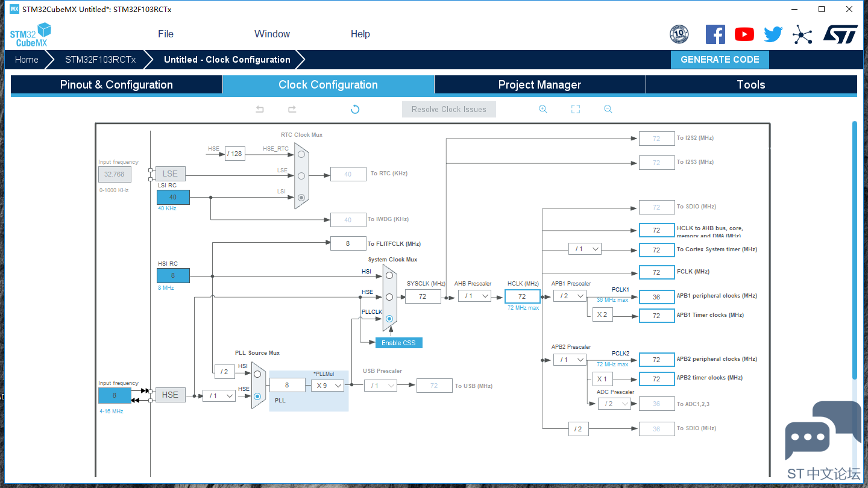
Task: Open the AHB Prescaler dropdown
Action: 474,296
